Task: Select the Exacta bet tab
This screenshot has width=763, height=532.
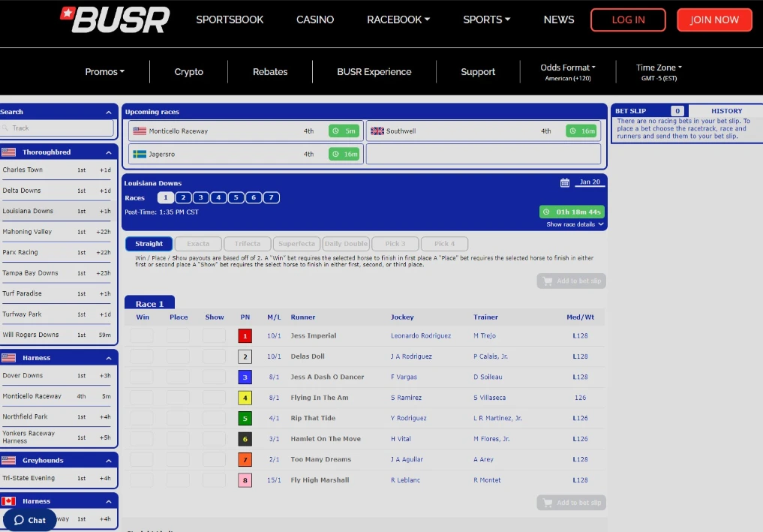Action: point(197,243)
